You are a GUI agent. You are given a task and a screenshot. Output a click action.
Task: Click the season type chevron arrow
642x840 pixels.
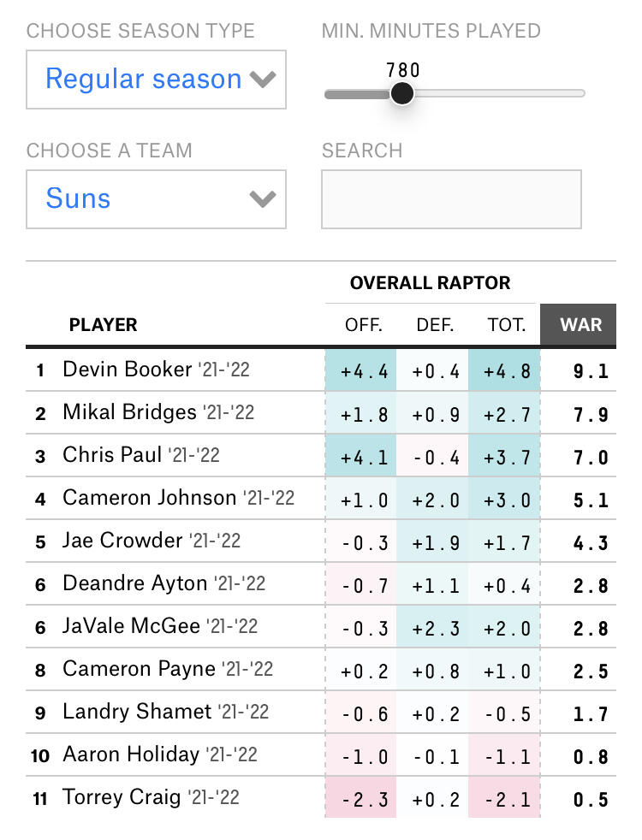coord(263,80)
